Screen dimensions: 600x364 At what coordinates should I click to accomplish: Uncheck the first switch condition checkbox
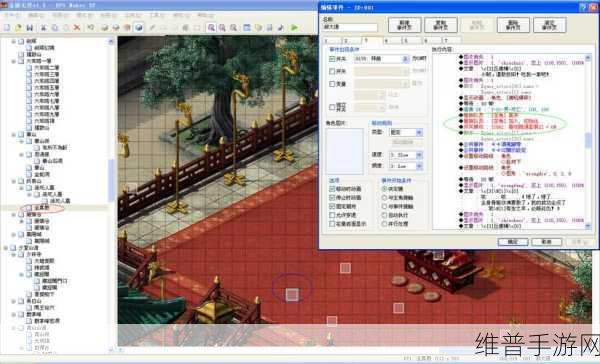point(332,59)
